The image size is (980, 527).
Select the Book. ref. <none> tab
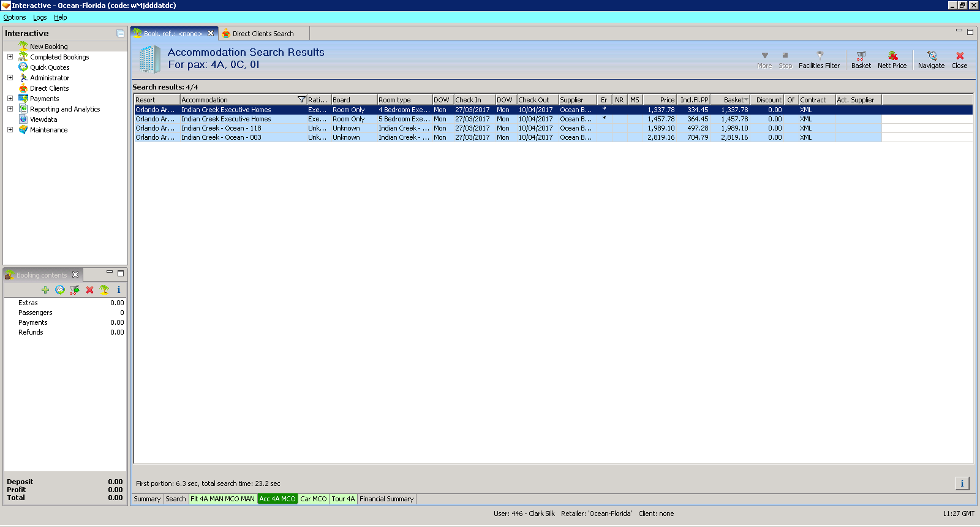[x=173, y=34]
